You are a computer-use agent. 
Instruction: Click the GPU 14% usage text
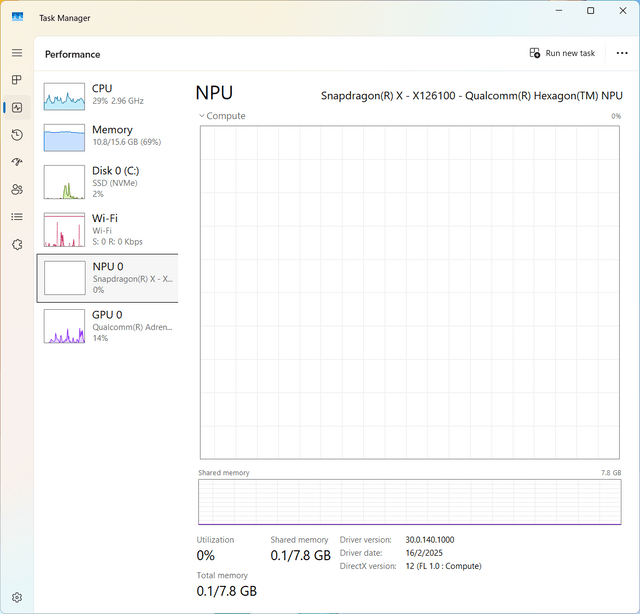pos(100,338)
